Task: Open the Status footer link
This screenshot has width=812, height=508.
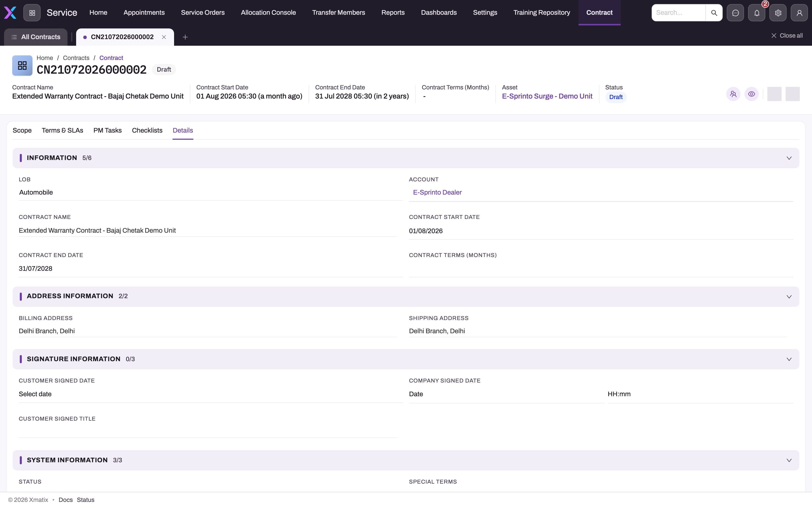Action: tap(86, 500)
